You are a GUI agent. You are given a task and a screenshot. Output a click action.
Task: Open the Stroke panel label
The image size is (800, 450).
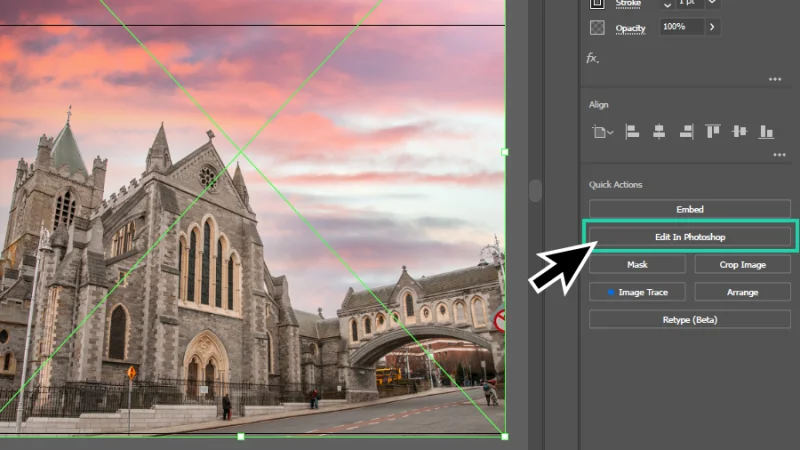point(628,4)
